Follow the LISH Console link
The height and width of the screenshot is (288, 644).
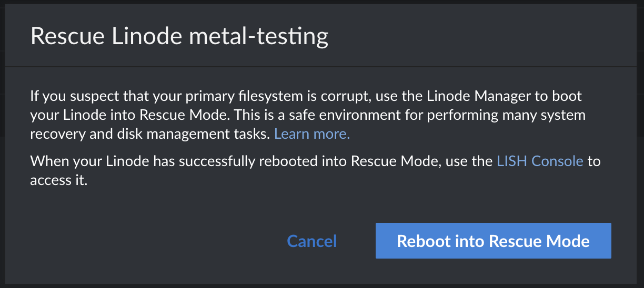pyautogui.click(x=540, y=161)
